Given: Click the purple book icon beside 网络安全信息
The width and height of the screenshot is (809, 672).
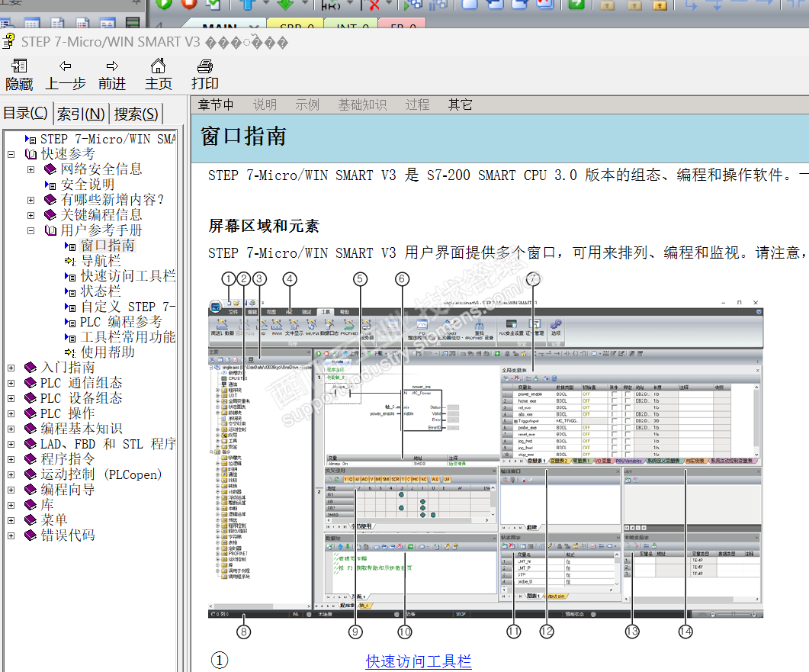Looking at the screenshot, I should click(x=50, y=169).
